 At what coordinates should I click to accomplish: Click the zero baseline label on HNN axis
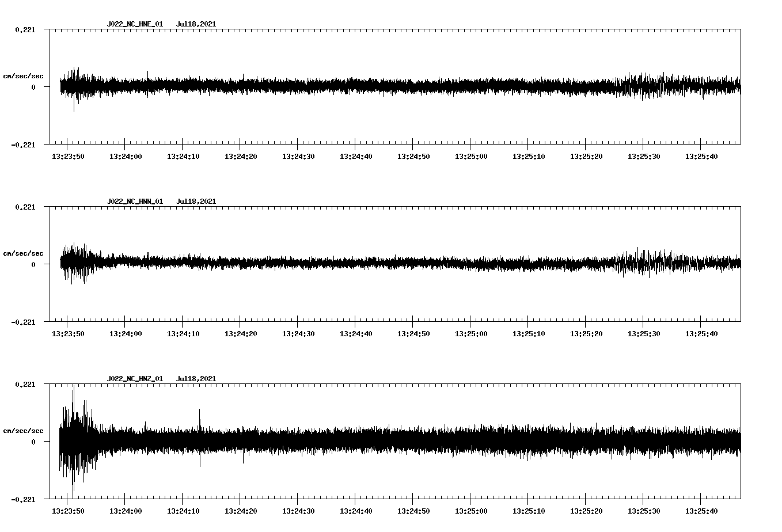tap(33, 264)
